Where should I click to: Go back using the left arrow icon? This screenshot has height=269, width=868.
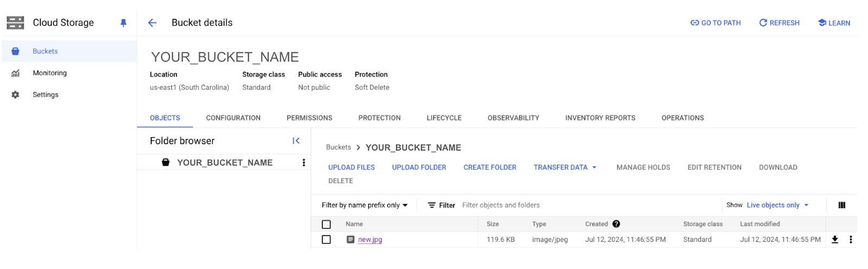pyautogui.click(x=152, y=23)
